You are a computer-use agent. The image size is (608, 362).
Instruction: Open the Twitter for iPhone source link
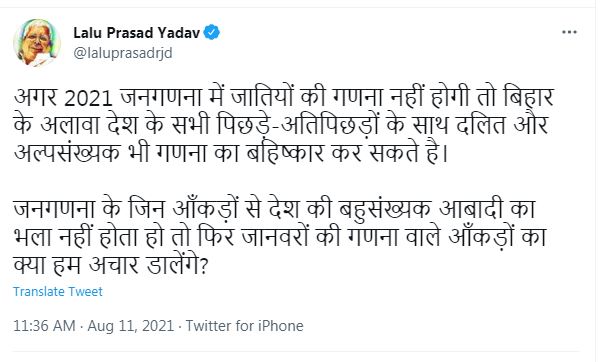point(245,326)
